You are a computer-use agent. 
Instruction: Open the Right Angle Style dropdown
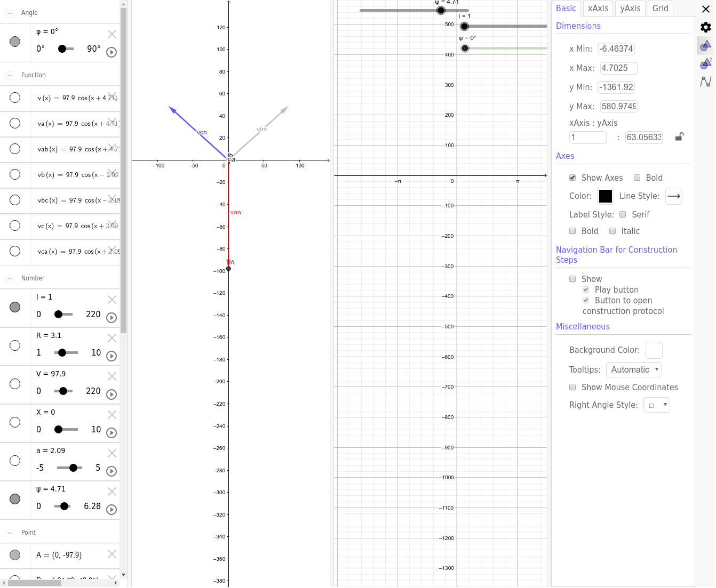pyautogui.click(x=656, y=405)
